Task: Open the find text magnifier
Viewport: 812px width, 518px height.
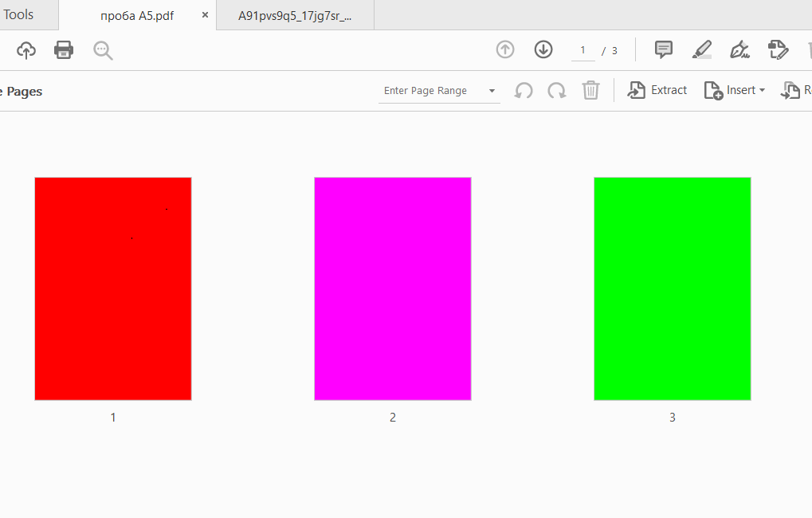Action: (x=103, y=50)
